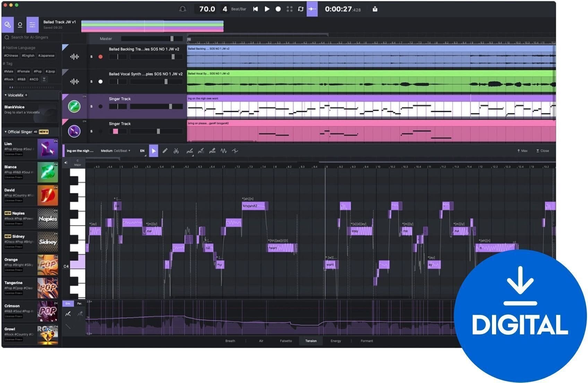Switch to the Tension parameter tab
Image resolution: width=588 pixels, height=383 pixels.
click(x=311, y=341)
